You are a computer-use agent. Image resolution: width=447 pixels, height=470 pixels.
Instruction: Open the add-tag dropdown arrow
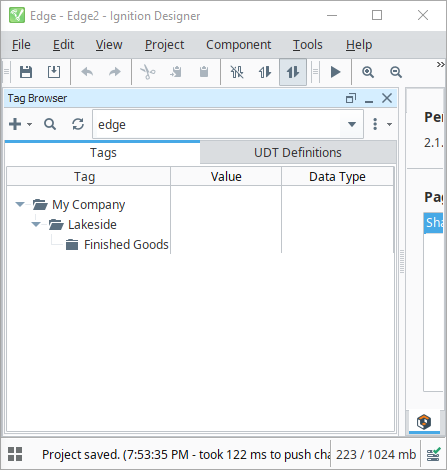pyautogui.click(x=29, y=124)
